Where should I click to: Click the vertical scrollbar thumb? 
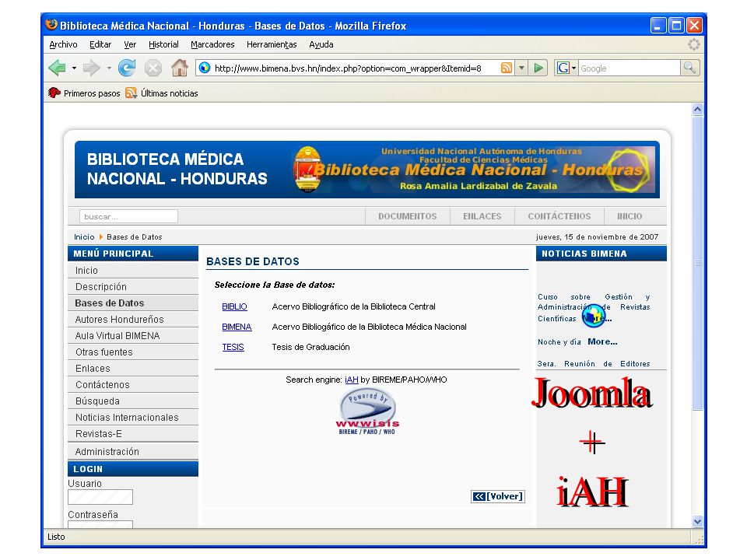coord(697,262)
